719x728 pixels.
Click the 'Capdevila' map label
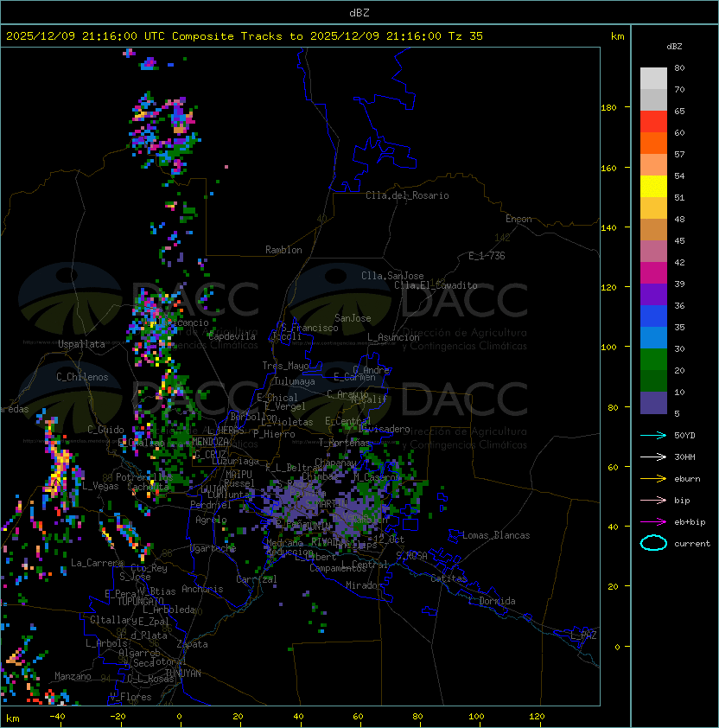232,336
